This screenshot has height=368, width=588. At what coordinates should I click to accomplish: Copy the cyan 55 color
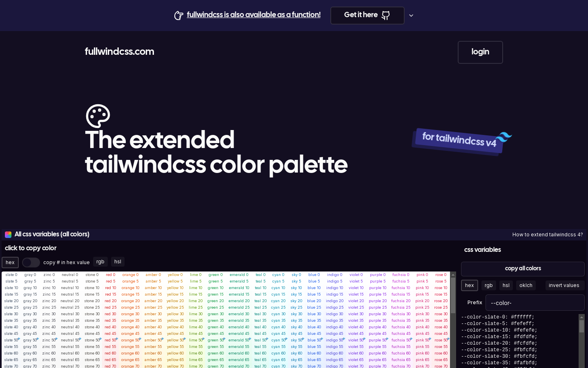coord(278,347)
